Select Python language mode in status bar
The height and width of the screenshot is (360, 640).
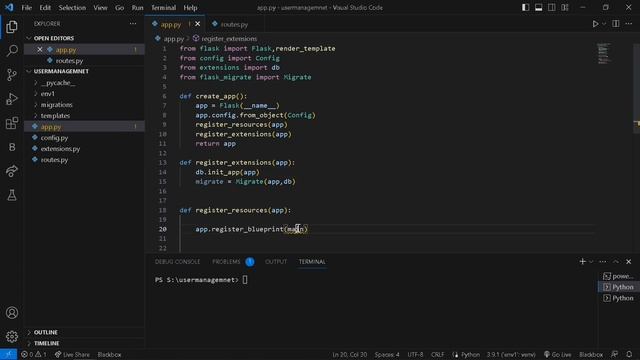(x=470, y=354)
